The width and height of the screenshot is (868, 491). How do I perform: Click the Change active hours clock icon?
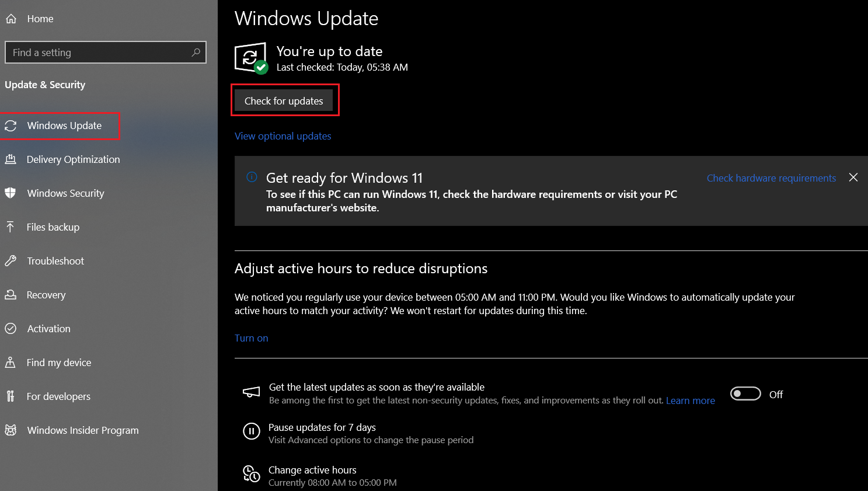(x=251, y=473)
